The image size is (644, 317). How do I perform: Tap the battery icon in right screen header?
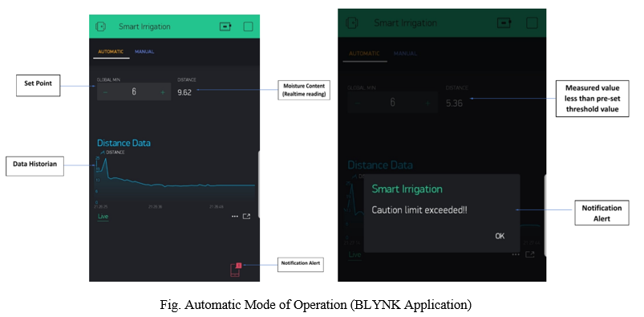(x=504, y=23)
